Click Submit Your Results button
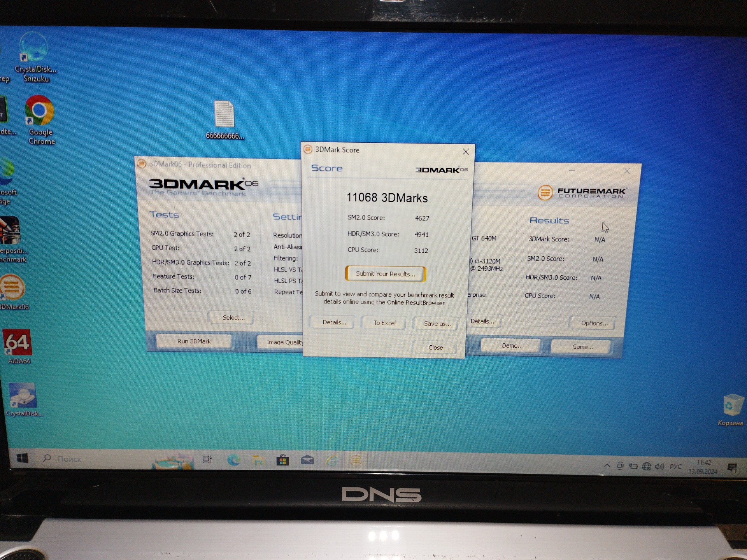The image size is (747, 560). pyautogui.click(x=385, y=274)
